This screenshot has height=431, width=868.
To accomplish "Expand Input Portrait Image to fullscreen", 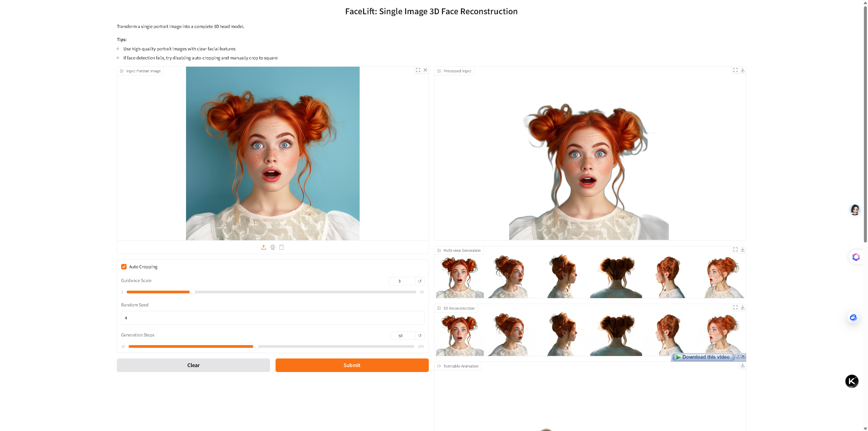I will click(418, 70).
